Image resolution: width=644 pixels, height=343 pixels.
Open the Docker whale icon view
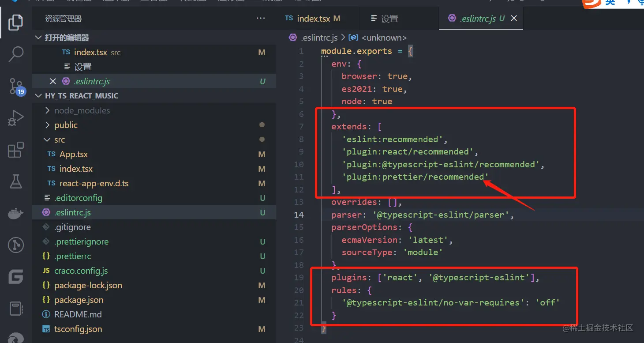(15, 214)
